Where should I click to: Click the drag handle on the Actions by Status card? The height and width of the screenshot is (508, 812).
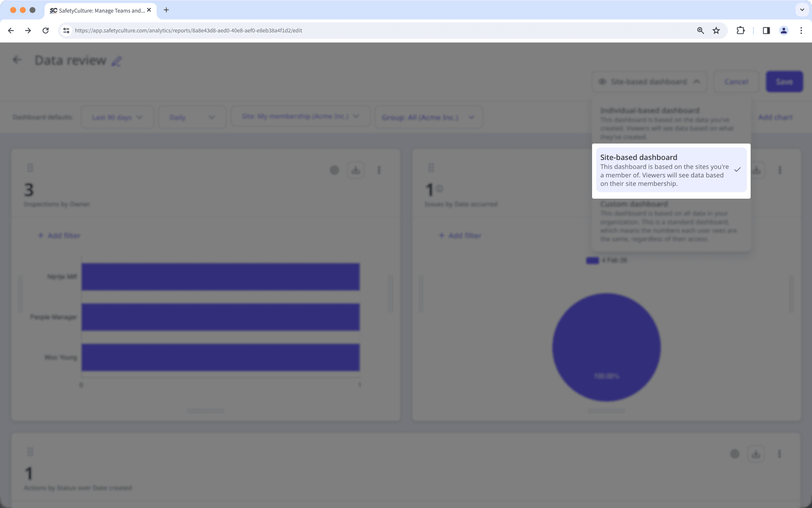click(x=30, y=451)
